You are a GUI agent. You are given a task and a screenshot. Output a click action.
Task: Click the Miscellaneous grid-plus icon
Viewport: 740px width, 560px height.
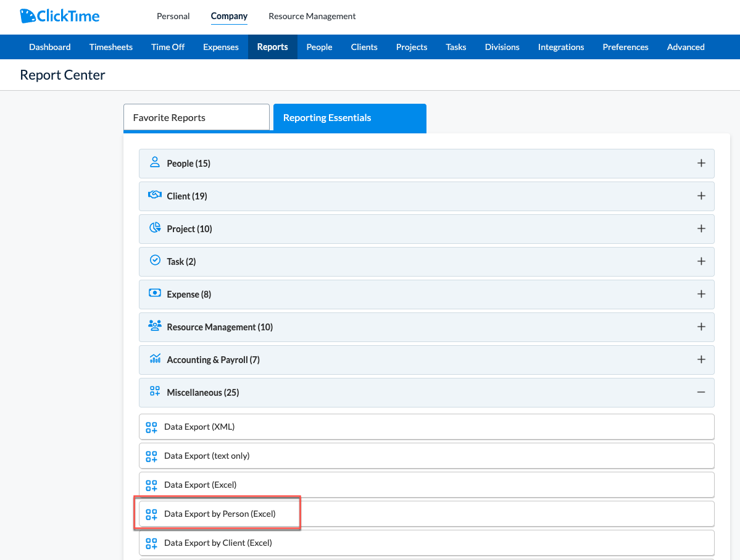point(155,391)
